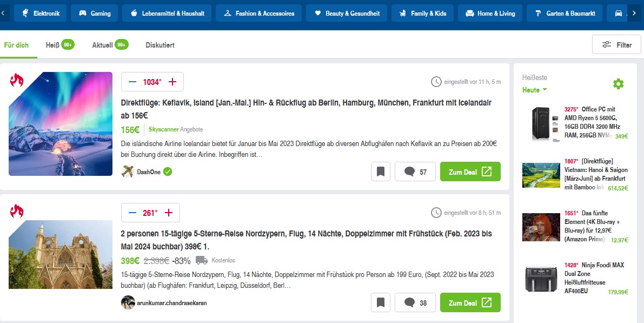
Task: Open the 15-tägige Nordzypern deal title
Action: click(x=306, y=240)
